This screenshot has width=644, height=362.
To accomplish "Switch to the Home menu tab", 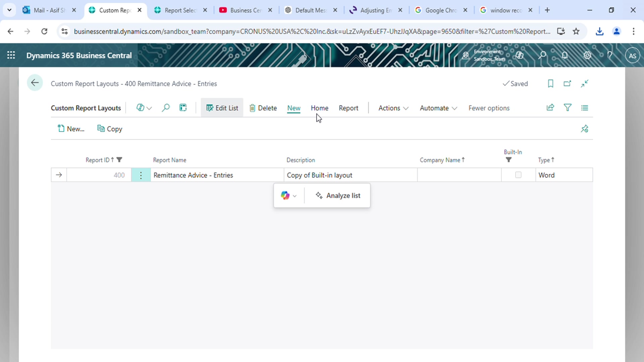I will coord(319,108).
